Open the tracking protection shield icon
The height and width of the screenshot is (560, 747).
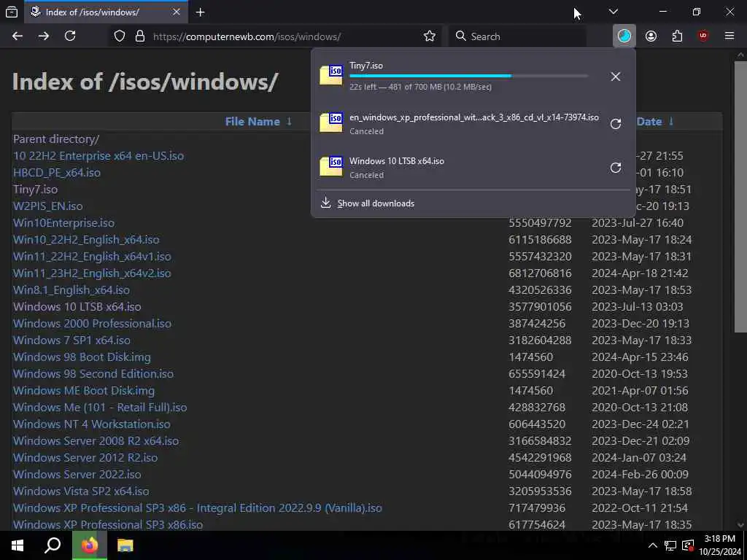[x=120, y=36]
